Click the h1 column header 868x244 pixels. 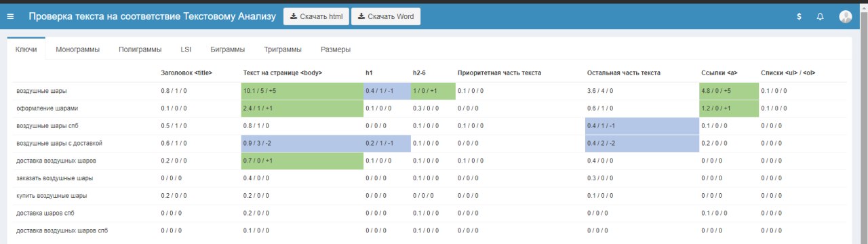coord(370,73)
